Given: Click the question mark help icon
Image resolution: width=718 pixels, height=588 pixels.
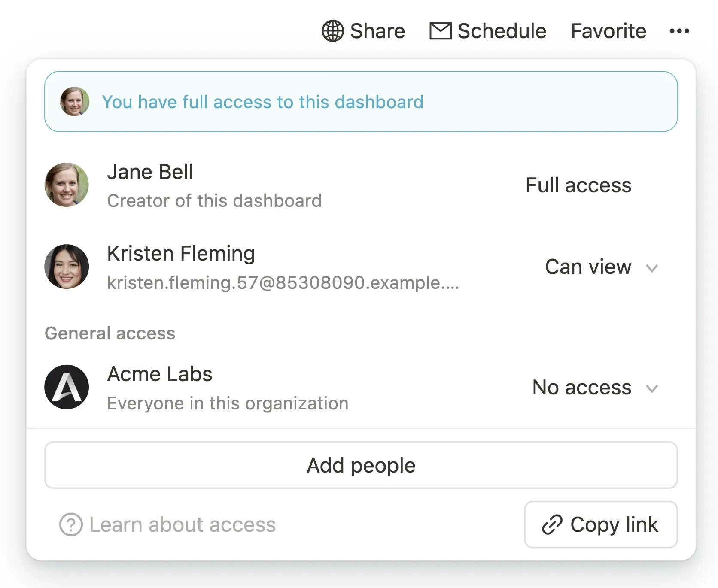Looking at the screenshot, I should (x=71, y=524).
